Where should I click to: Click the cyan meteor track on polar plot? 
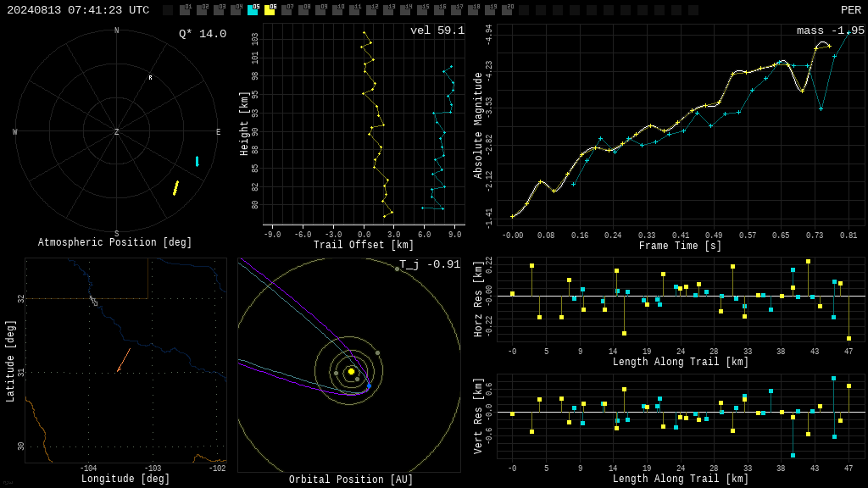[x=197, y=161]
